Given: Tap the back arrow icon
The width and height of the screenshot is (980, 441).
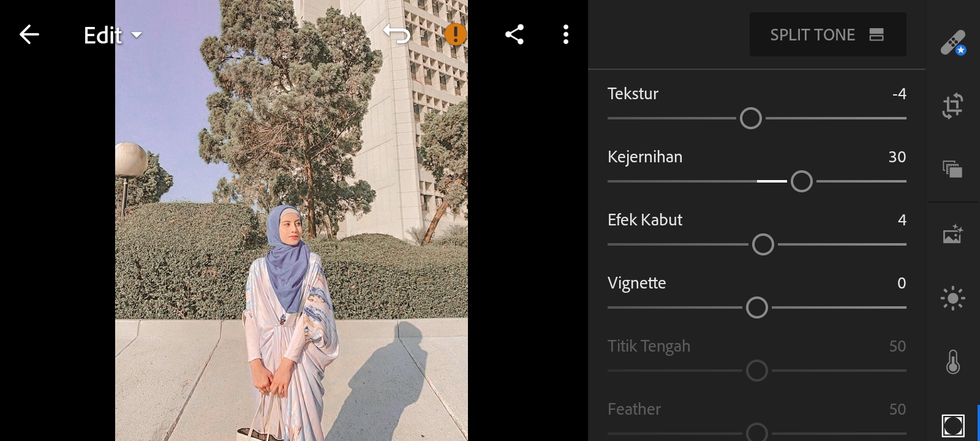Looking at the screenshot, I should pos(29,35).
